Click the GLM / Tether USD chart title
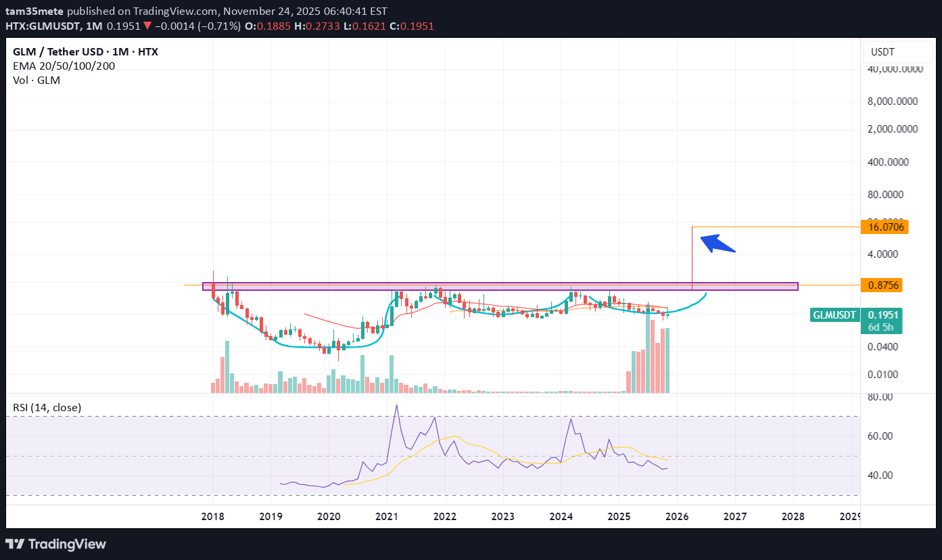The height and width of the screenshot is (560, 942). (x=85, y=51)
